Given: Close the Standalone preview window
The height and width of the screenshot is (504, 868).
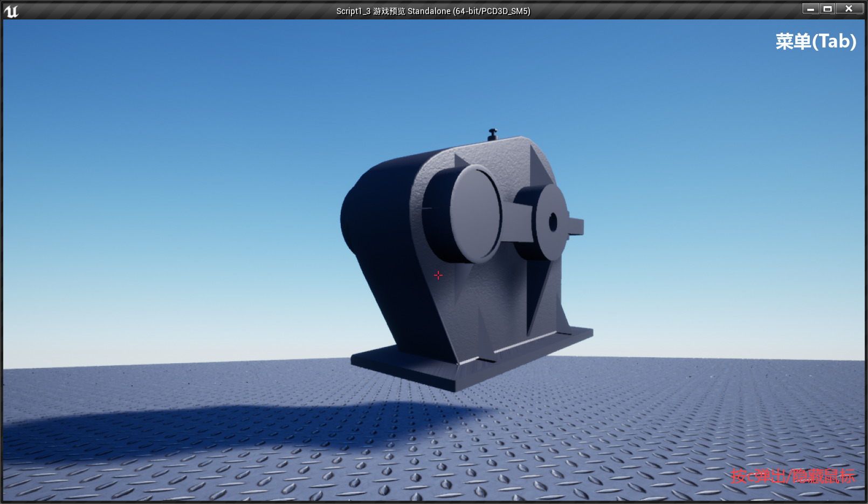Looking at the screenshot, I should click(849, 9).
